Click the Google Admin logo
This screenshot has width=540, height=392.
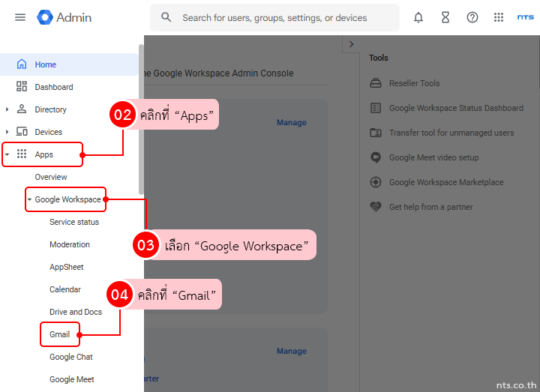coord(45,17)
